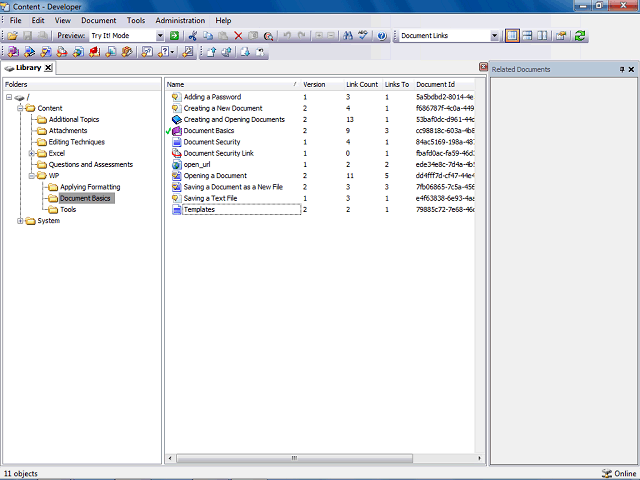Viewport: 640px width, 480px height.
Task: Open the Preview mode dropdown
Action: coord(160,36)
